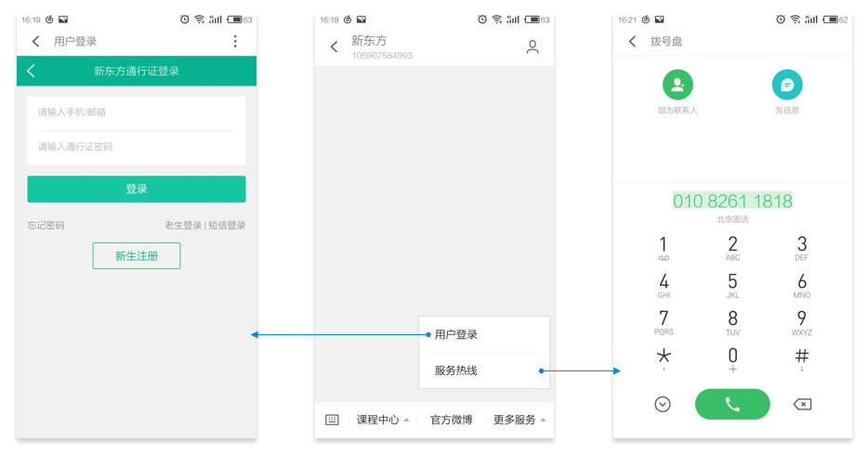
Task: Tap the green call button on dialpad
Action: pyautogui.click(x=732, y=404)
